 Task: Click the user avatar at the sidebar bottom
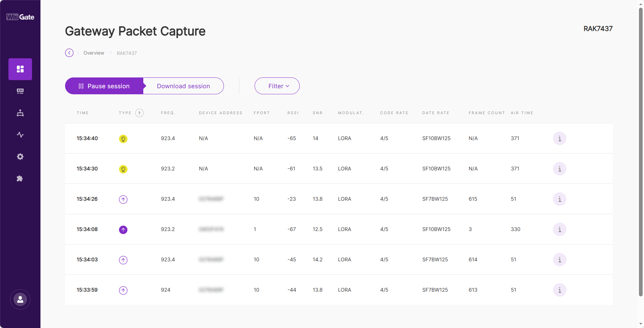[20, 299]
